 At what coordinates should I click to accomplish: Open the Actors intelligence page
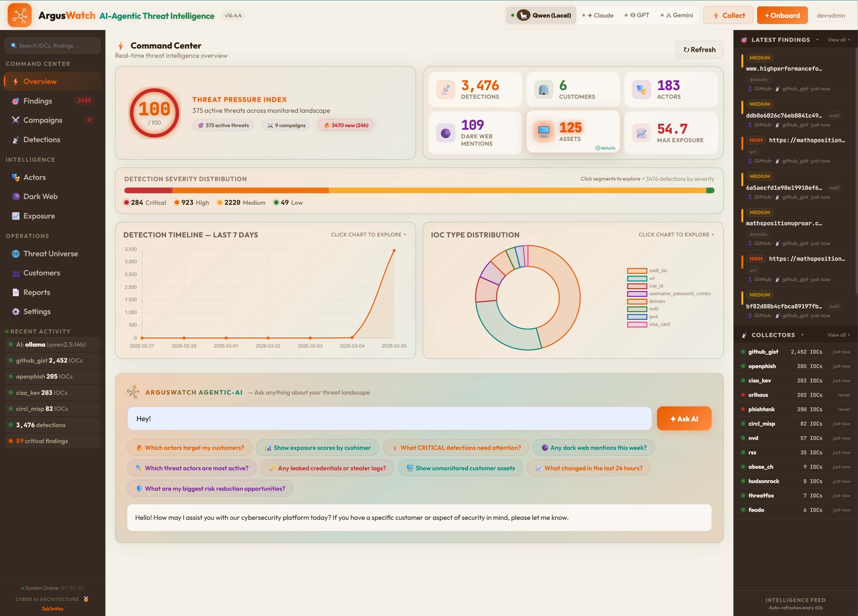[x=35, y=177]
